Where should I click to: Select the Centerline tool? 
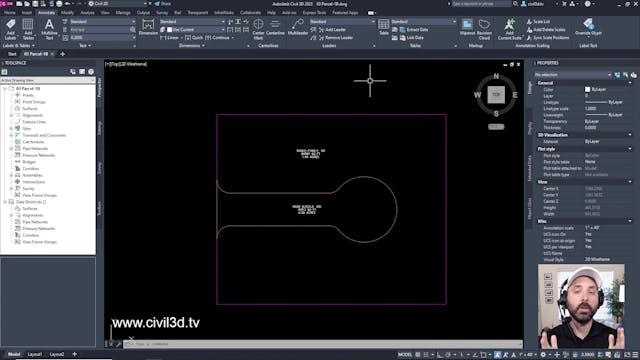(275, 27)
